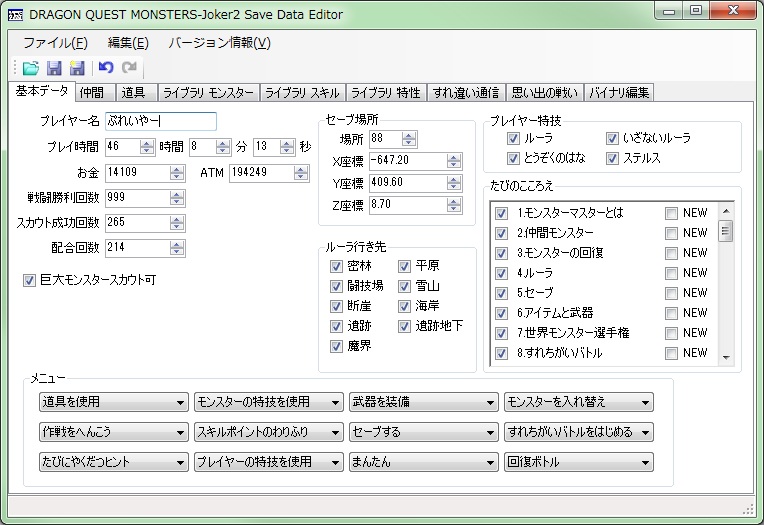This screenshot has width=764, height=525.
Task: Open the 道具を使用 dropdown
Action: (114, 402)
